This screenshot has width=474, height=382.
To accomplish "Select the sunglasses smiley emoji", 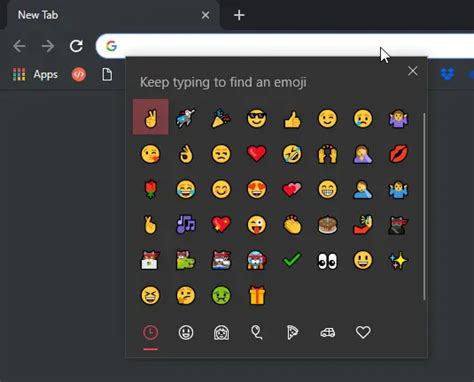I will point(256,118).
